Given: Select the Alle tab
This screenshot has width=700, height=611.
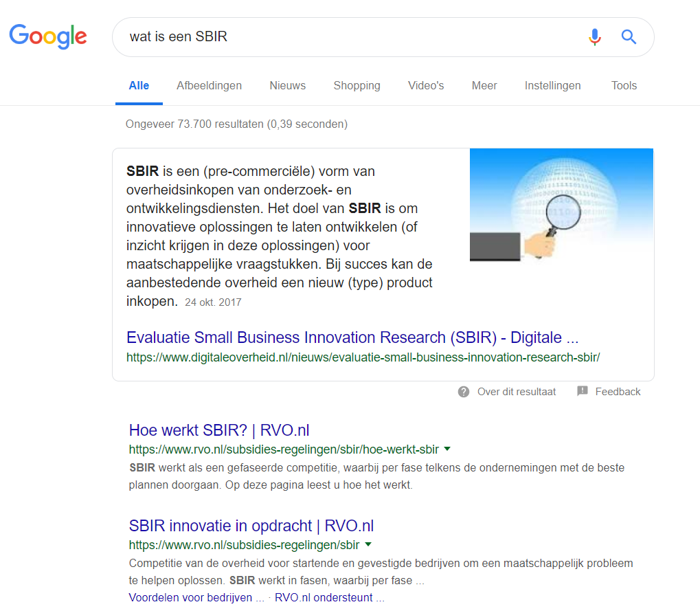Looking at the screenshot, I should pyautogui.click(x=139, y=85).
